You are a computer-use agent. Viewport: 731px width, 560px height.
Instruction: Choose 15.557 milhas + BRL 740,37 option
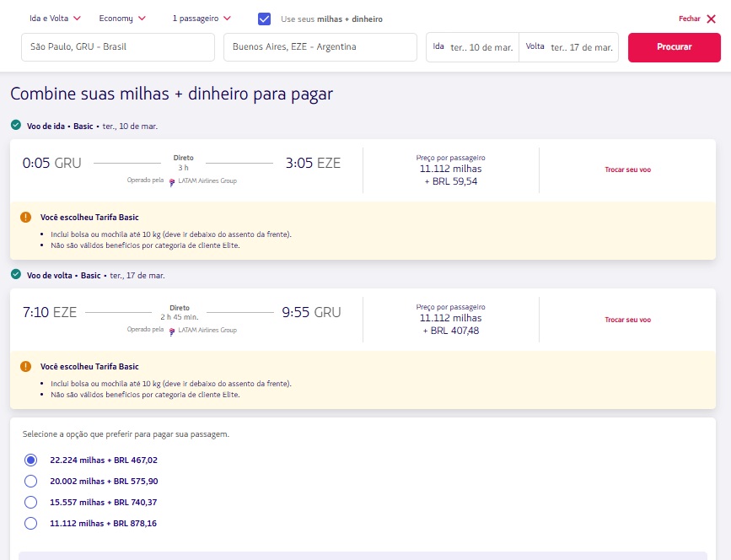tap(31, 502)
